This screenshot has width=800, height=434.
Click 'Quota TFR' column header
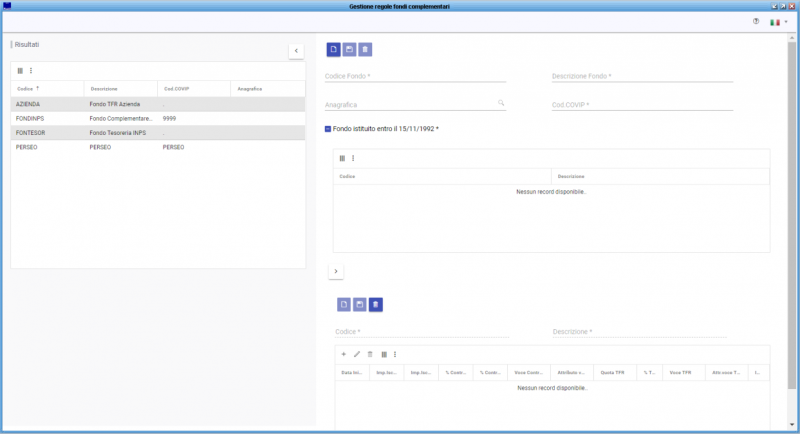(615, 373)
